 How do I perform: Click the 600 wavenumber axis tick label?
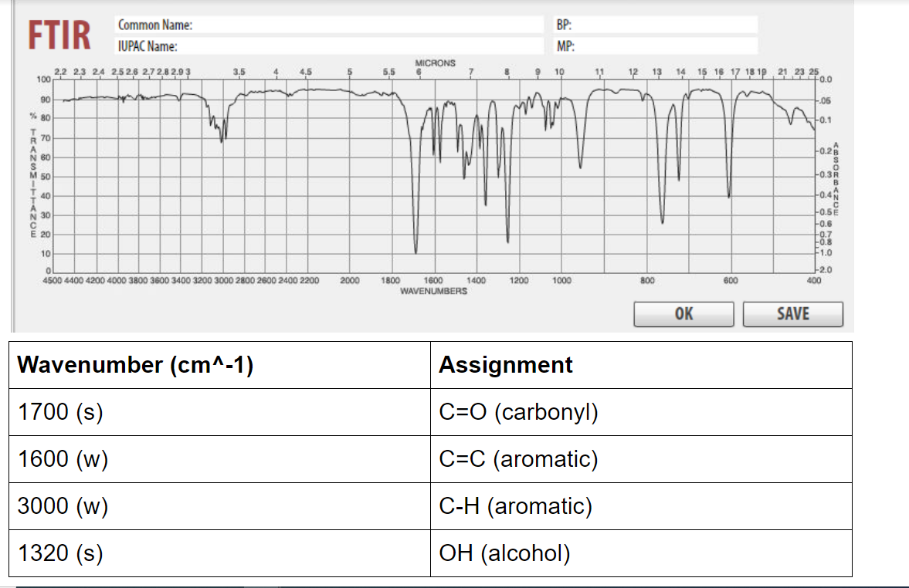(x=731, y=280)
